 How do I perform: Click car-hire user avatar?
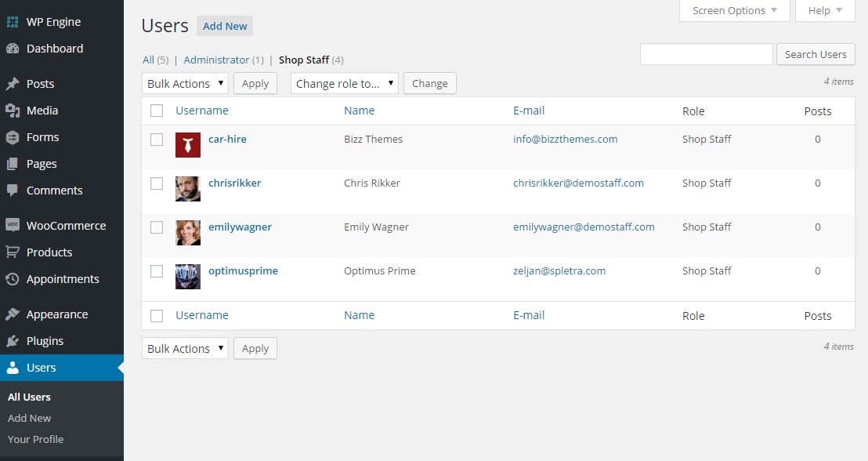pos(188,145)
